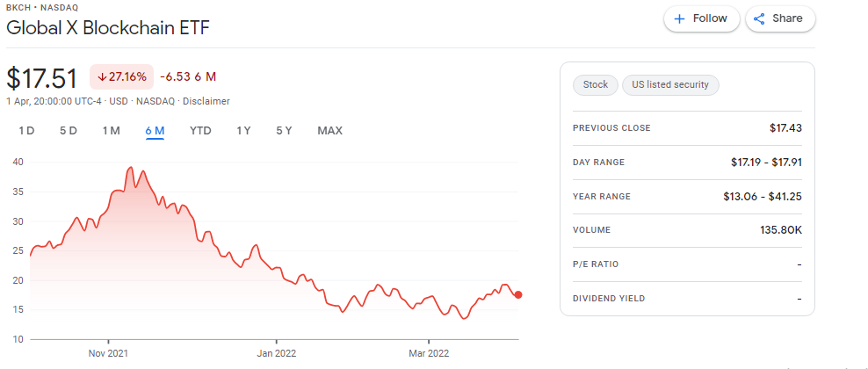Share this ETF page

(780, 18)
